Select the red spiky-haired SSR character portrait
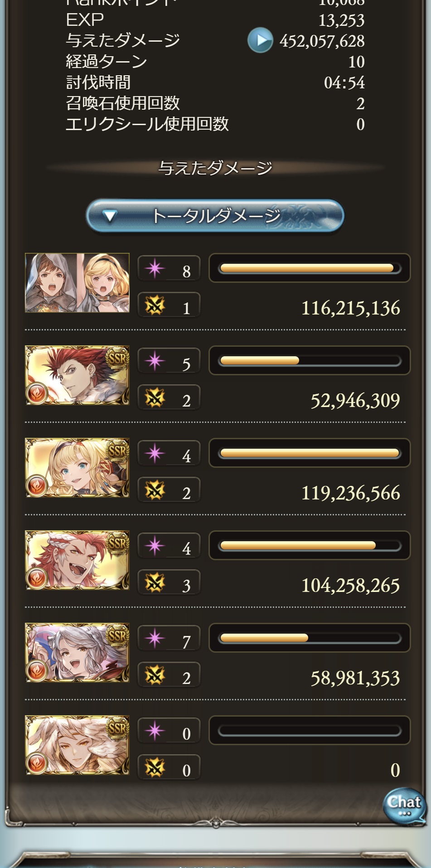This screenshot has height=868, width=431. point(77,375)
